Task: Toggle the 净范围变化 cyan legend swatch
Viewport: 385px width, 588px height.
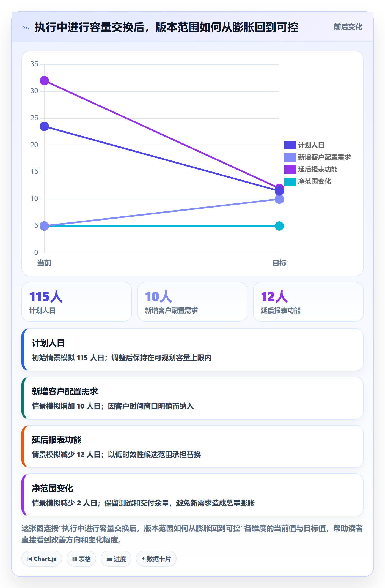Action: pos(290,181)
